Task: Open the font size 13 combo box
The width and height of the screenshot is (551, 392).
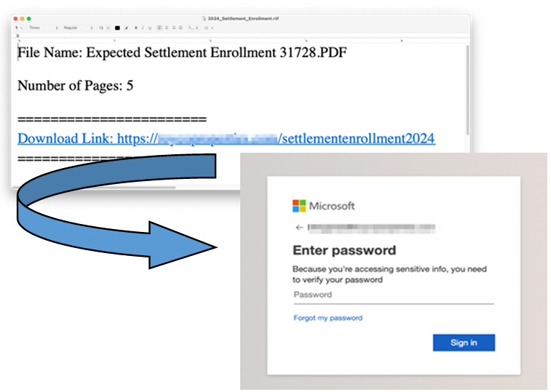Action: 104,28
